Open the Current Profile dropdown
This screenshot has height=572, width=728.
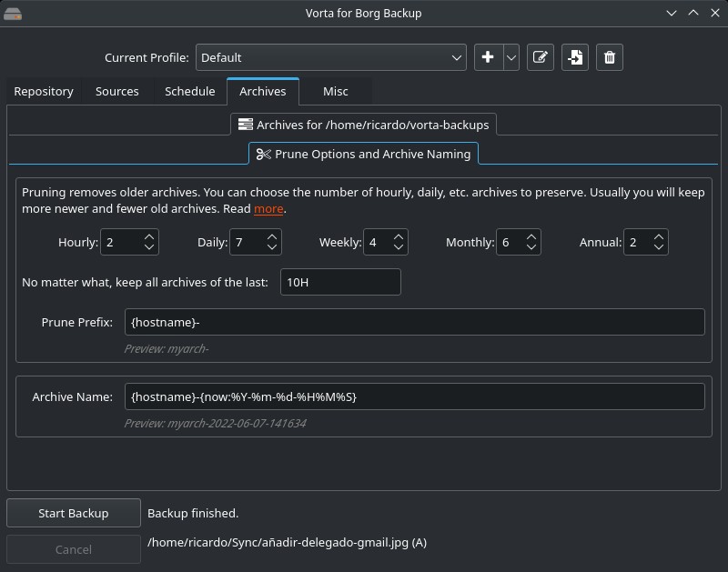331,57
